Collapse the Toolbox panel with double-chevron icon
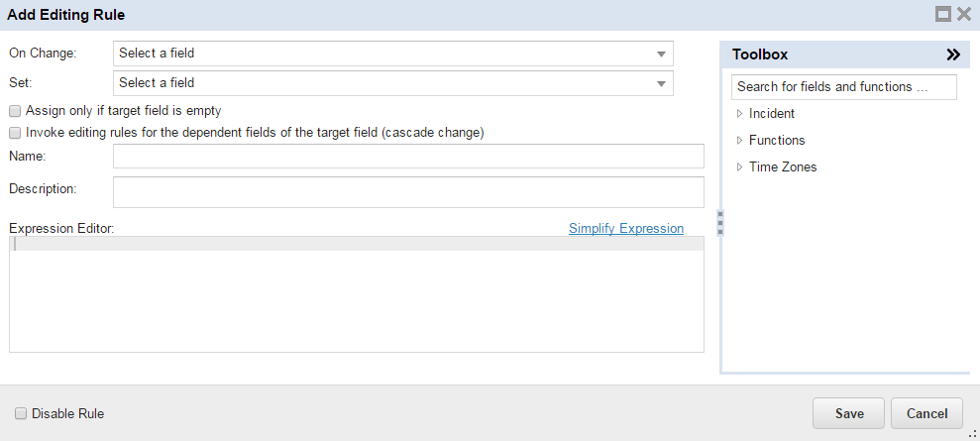This screenshot has height=441, width=980. [x=953, y=55]
